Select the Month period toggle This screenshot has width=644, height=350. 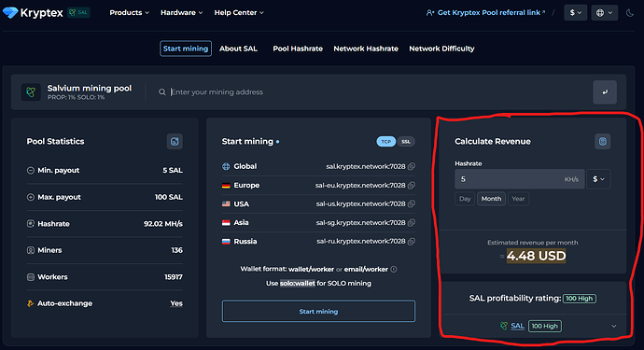[491, 199]
